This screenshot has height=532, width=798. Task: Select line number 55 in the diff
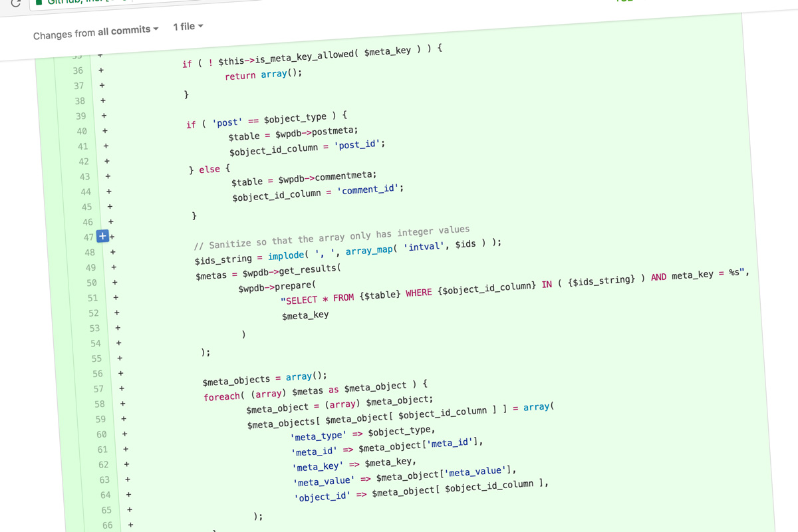pyautogui.click(x=96, y=358)
